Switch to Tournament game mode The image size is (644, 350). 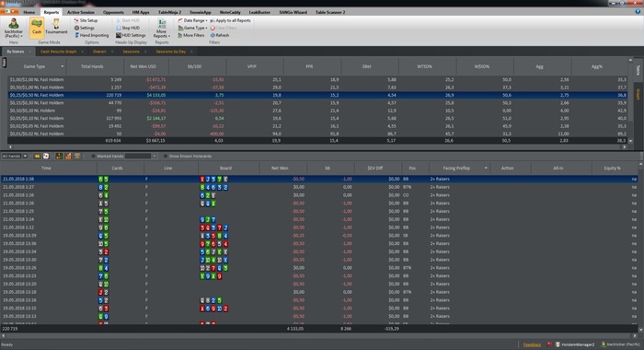coord(56,28)
